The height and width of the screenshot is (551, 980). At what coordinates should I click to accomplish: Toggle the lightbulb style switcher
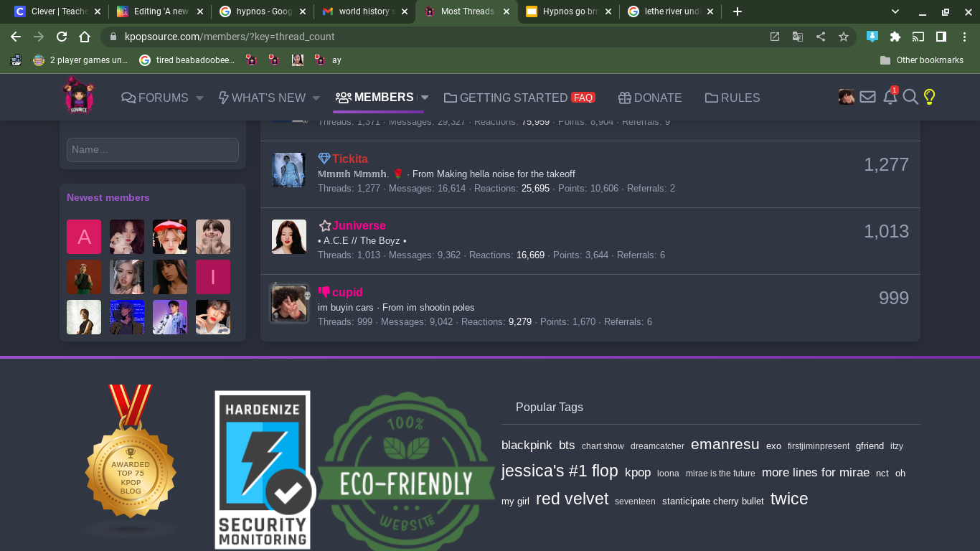(x=930, y=97)
